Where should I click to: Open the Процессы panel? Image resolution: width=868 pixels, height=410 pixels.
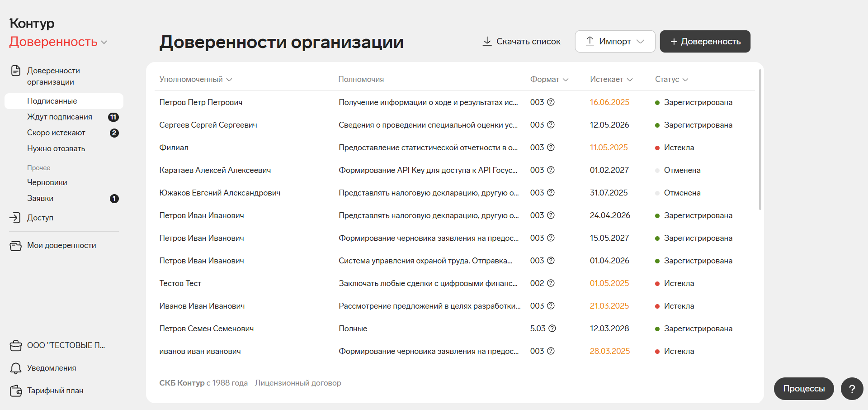804,389
